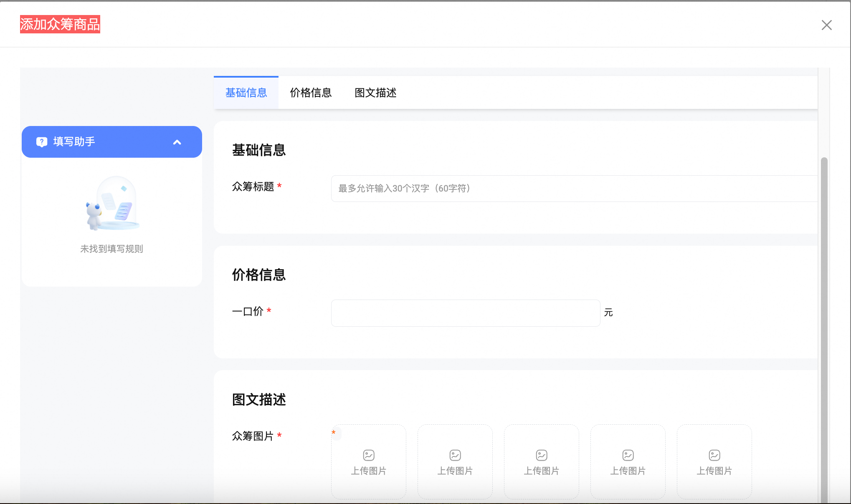Viewport: 851px width, 504px height.
Task: Click the 未找到填写规则 message area
Action: pos(111,249)
